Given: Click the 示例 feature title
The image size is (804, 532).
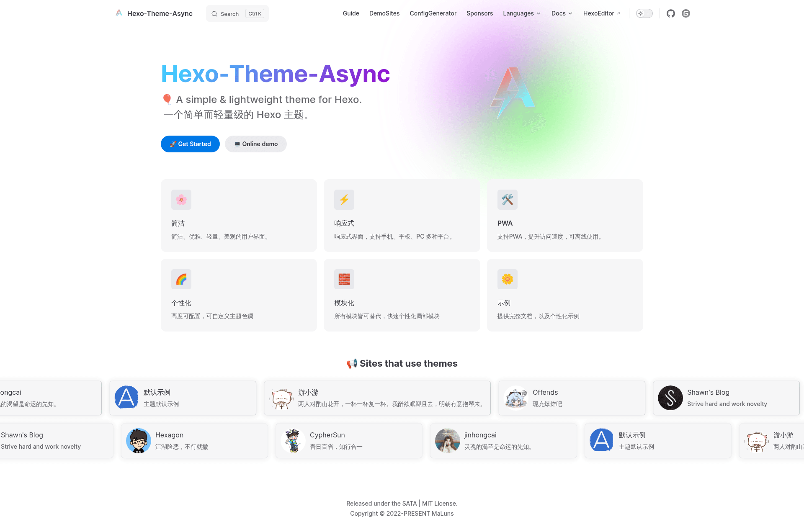Looking at the screenshot, I should tap(504, 303).
